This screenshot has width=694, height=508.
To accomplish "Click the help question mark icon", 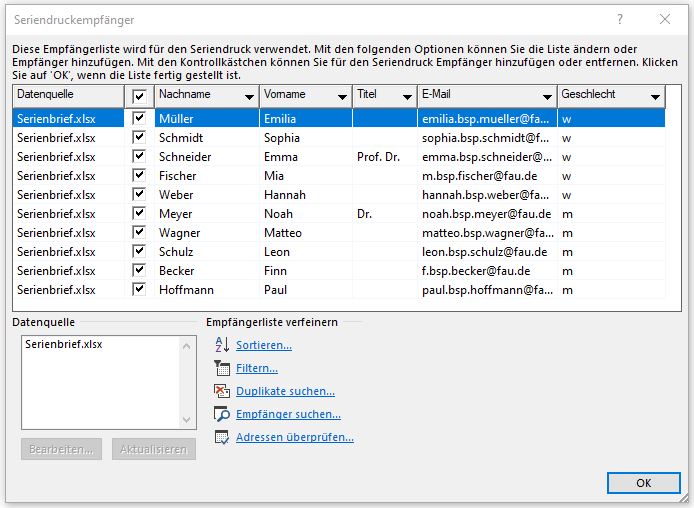I will coord(620,19).
